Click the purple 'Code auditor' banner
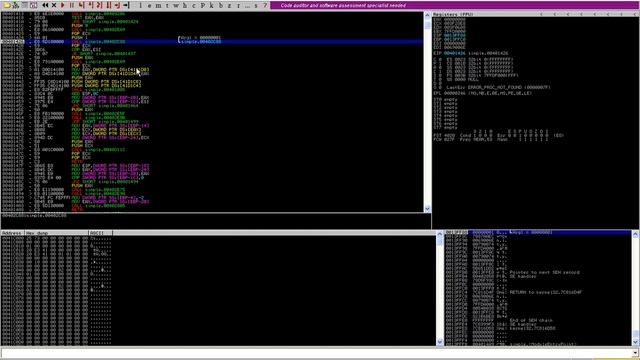 point(454,5)
